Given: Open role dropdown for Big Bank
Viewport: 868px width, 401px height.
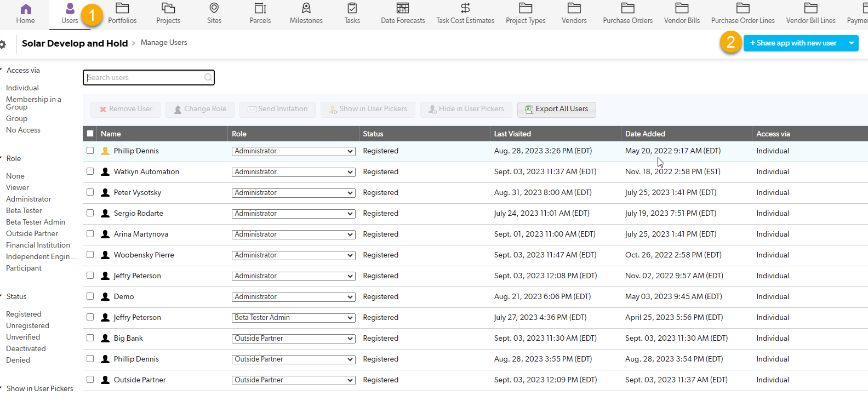Looking at the screenshot, I should pyautogui.click(x=293, y=339).
